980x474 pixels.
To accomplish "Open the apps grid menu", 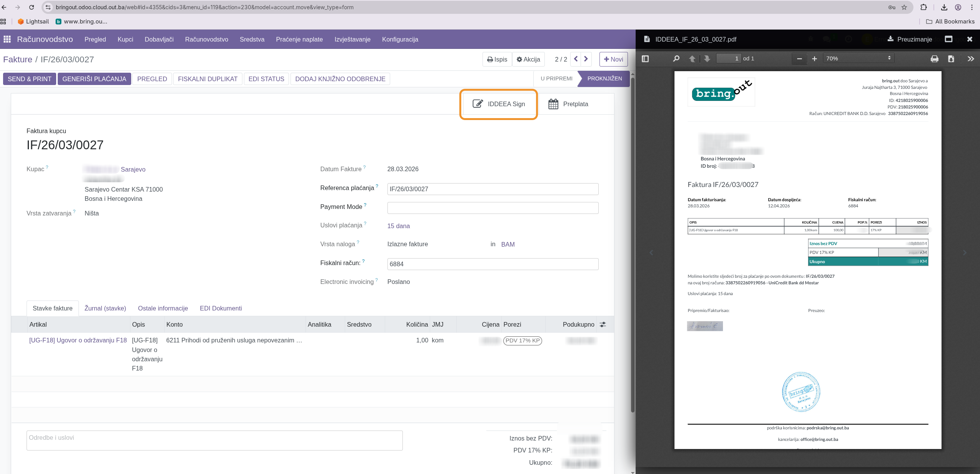I will point(7,39).
